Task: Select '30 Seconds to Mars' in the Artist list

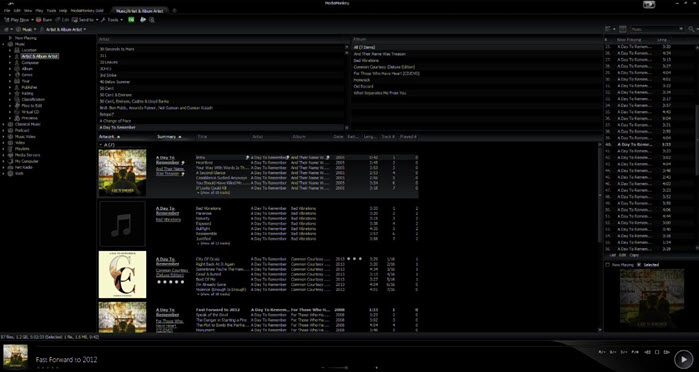Action: [117, 49]
